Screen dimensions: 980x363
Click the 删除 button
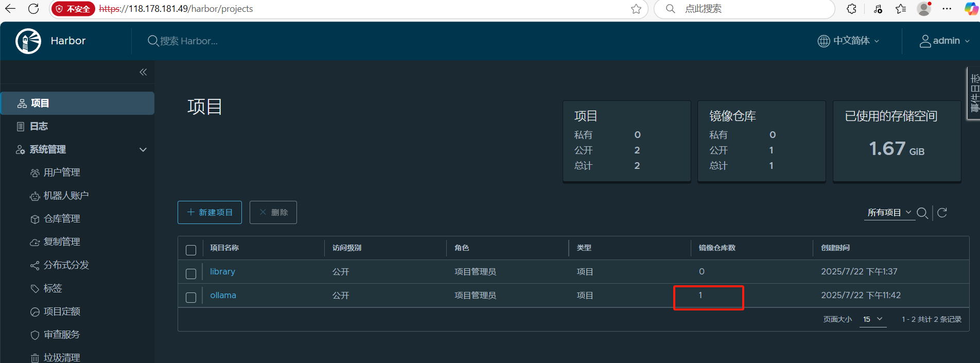pos(273,213)
